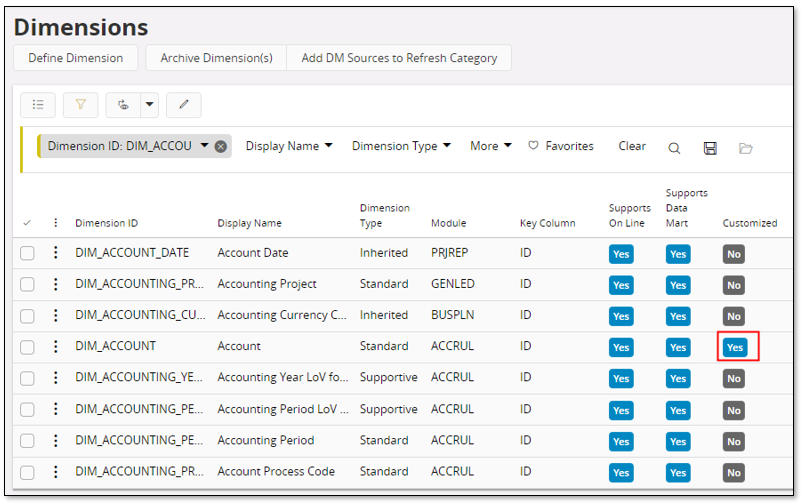Open the filter funnel icon
Screen dimensions: 803x504
[80, 104]
